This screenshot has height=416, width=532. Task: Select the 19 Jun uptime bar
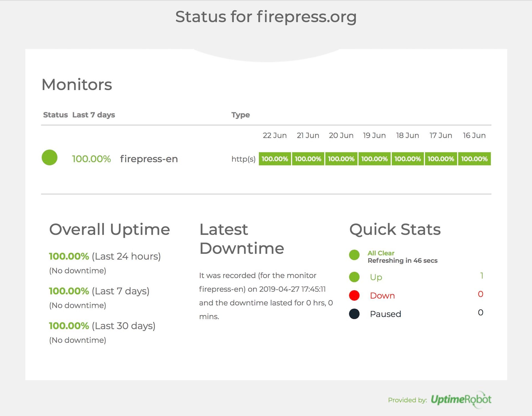(375, 159)
